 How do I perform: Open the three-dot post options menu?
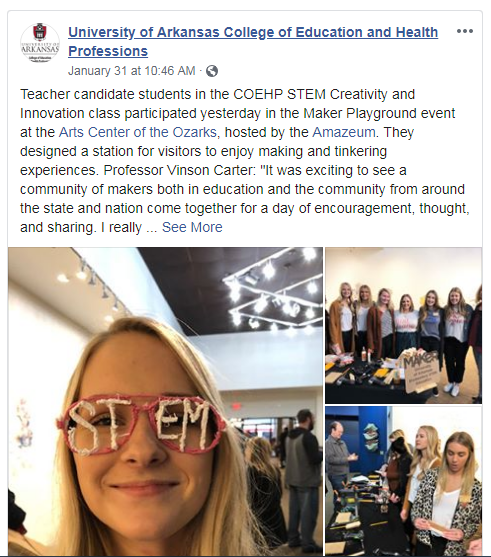[465, 31]
